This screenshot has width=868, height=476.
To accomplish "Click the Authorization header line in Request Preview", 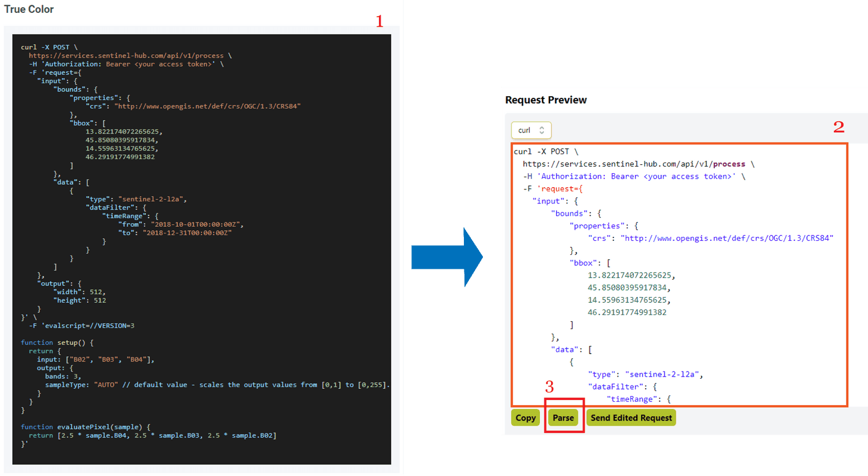I will [x=634, y=176].
